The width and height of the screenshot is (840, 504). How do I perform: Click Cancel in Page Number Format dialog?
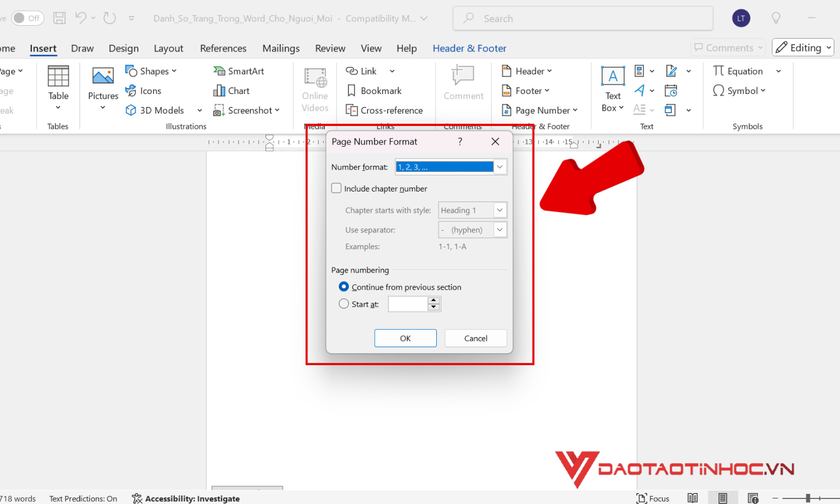coord(476,338)
